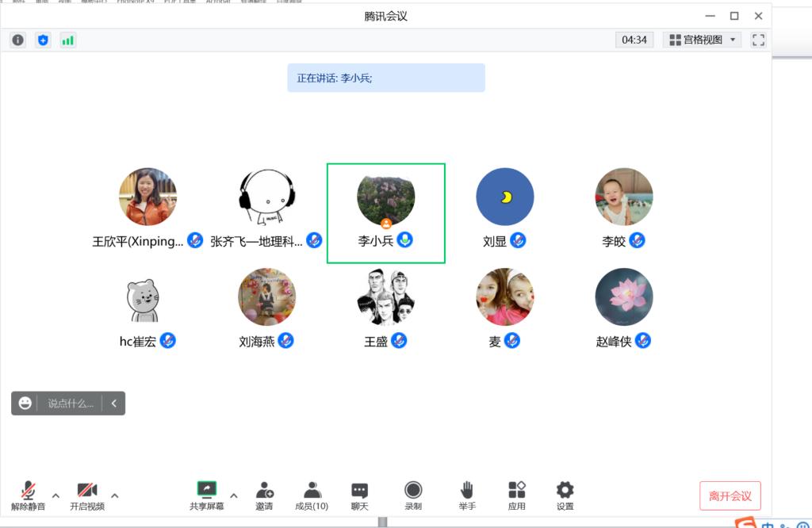812x528 pixels.
Task: Open the meeting info icon
Action: coord(17,40)
